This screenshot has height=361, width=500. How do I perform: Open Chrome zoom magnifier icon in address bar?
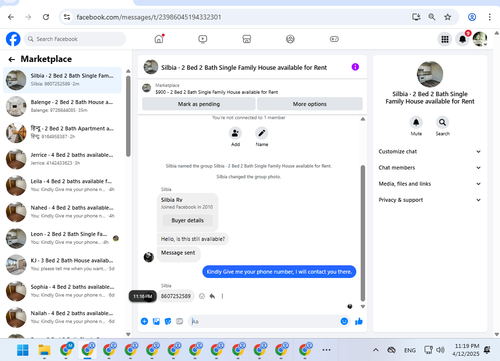[432, 17]
